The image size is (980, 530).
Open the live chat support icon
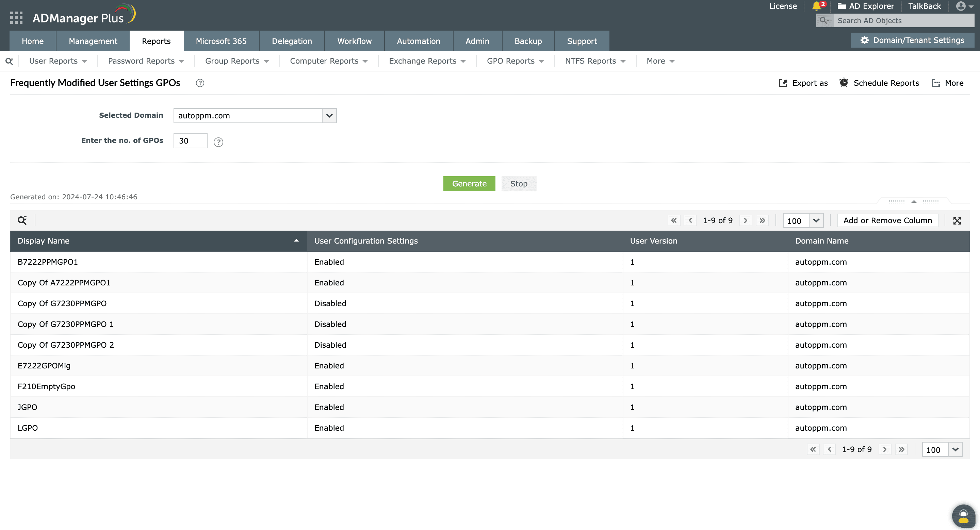[x=963, y=516]
